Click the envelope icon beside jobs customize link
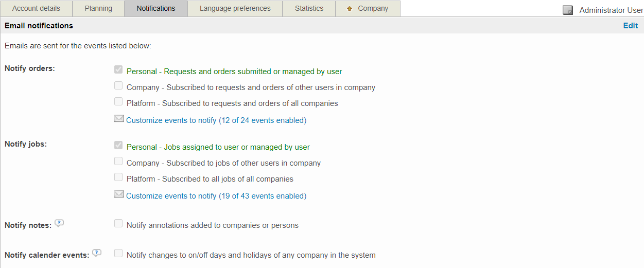Screen dimensions: 644x268 (119, 194)
